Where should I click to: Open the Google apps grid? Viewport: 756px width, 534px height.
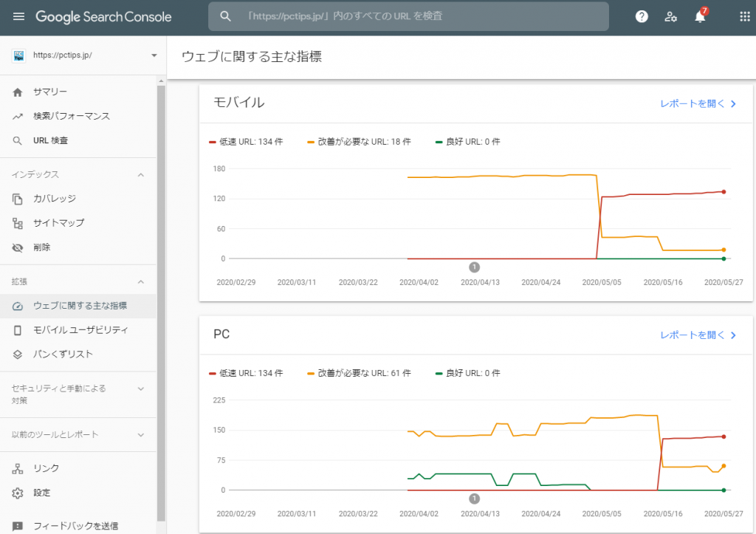(744, 16)
